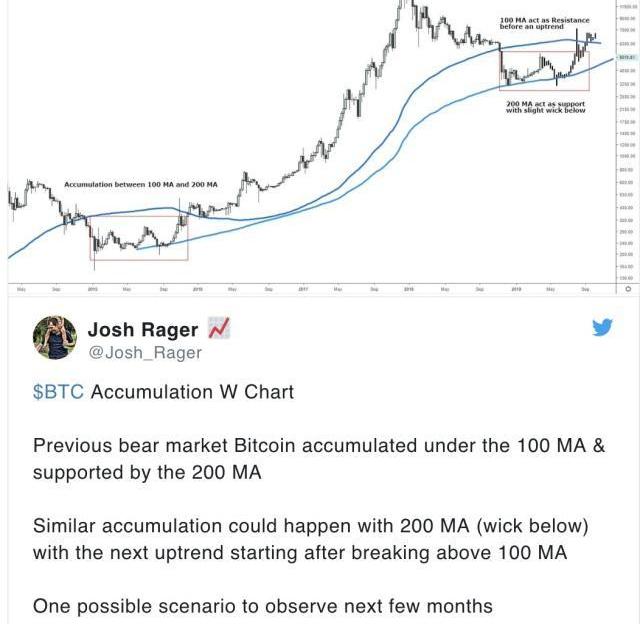Click 'Accumulation between 100 MA and 200 MA' label
The height and width of the screenshot is (624, 640).
[141, 185]
